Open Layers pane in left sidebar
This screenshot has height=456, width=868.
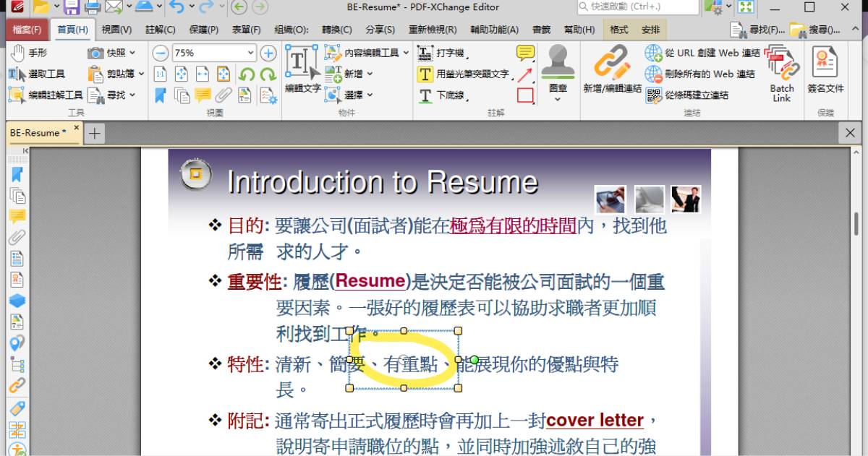tap(17, 301)
